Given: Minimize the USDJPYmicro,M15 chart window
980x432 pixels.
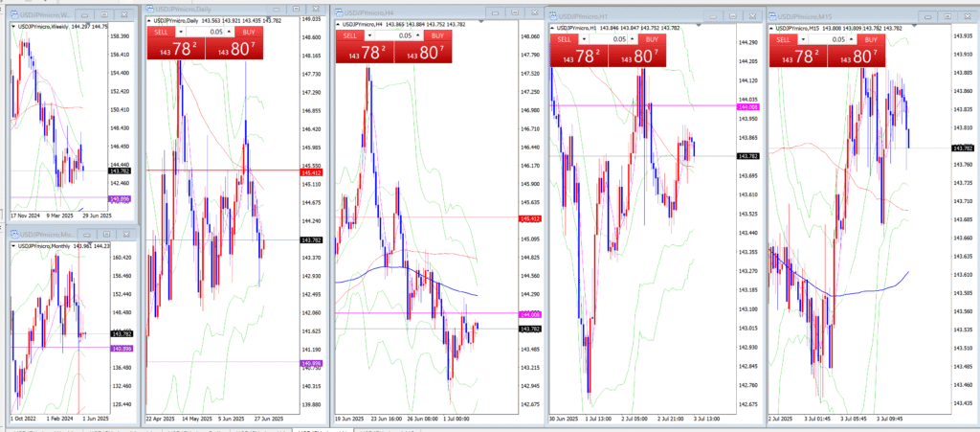Looking at the screenshot, I should pos(927,15).
